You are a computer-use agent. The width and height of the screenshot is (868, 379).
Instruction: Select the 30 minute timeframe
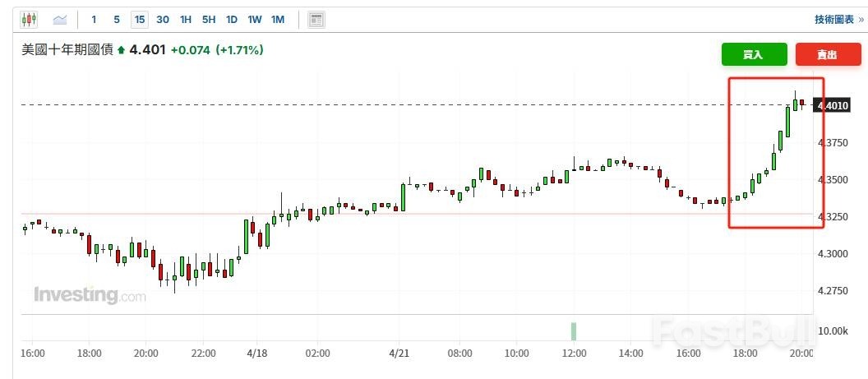click(163, 19)
